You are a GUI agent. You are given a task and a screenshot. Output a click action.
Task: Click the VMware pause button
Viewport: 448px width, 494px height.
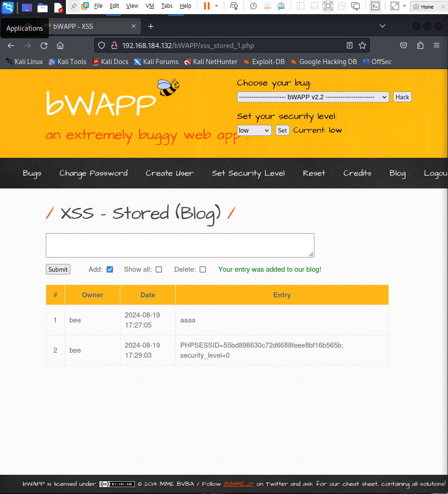(x=207, y=6)
